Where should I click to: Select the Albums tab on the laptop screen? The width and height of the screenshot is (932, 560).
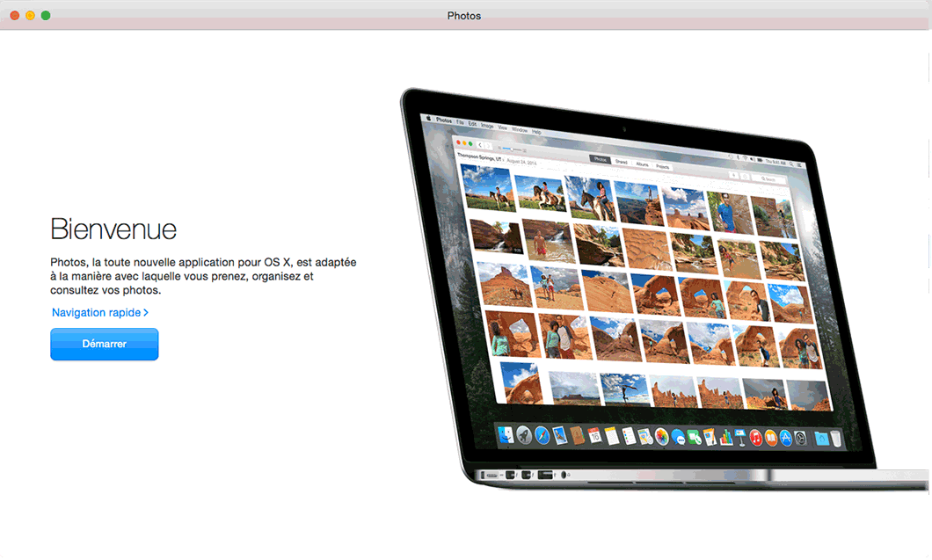coord(642,164)
